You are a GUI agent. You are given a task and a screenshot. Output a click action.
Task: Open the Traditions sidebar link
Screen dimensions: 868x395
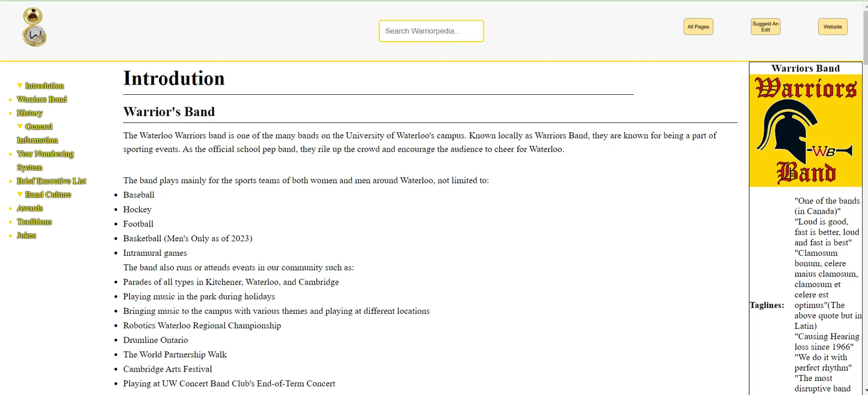pos(34,222)
